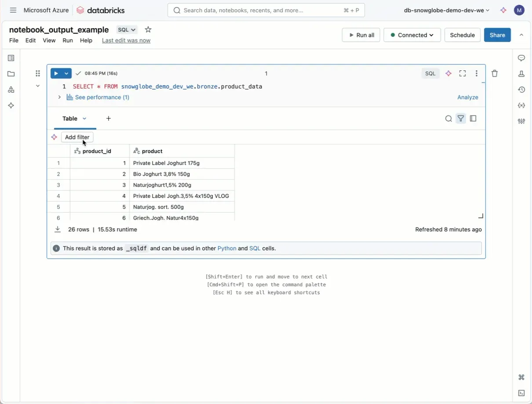This screenshot has width=532, height=404.
Task: Select cell Bio Joghurt 3,8% 150g
Action: point(182,174)
